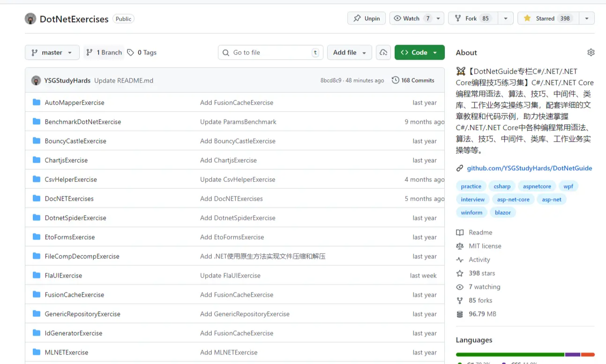The height and width of the screenshot is (364, 606).
Task: Click the 1 Branch icon link
Action: click(x=104, y=52)
